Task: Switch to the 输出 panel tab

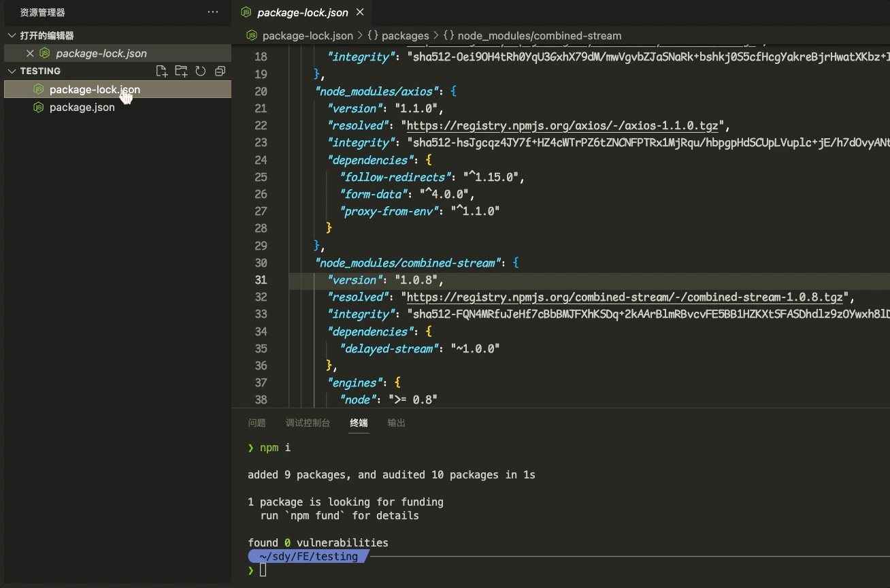Action: 397,423
